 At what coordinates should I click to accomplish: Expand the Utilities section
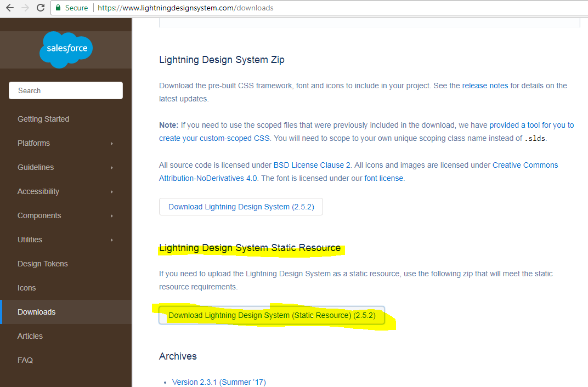[30, 240]
